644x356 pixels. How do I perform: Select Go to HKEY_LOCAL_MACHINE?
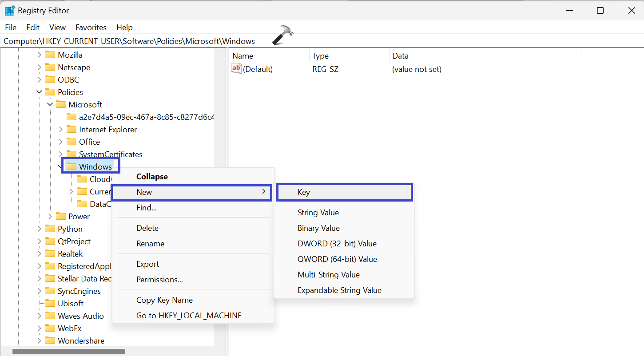pyautogui.click(x=193, y=316)
